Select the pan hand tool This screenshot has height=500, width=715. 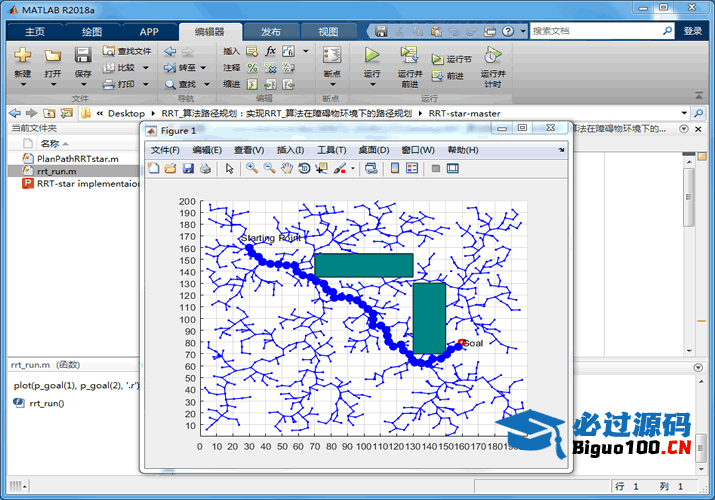[287, 169]
